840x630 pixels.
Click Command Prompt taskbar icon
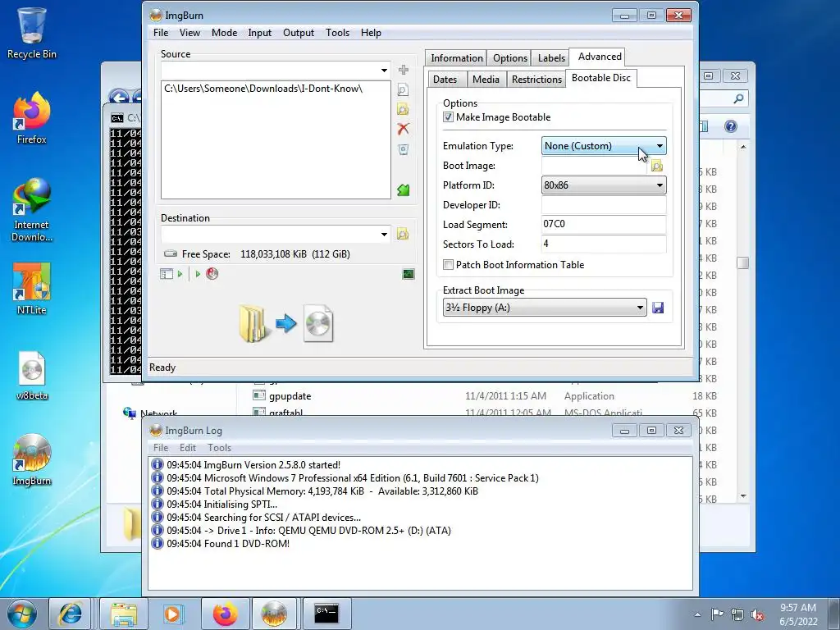[326, 614]
